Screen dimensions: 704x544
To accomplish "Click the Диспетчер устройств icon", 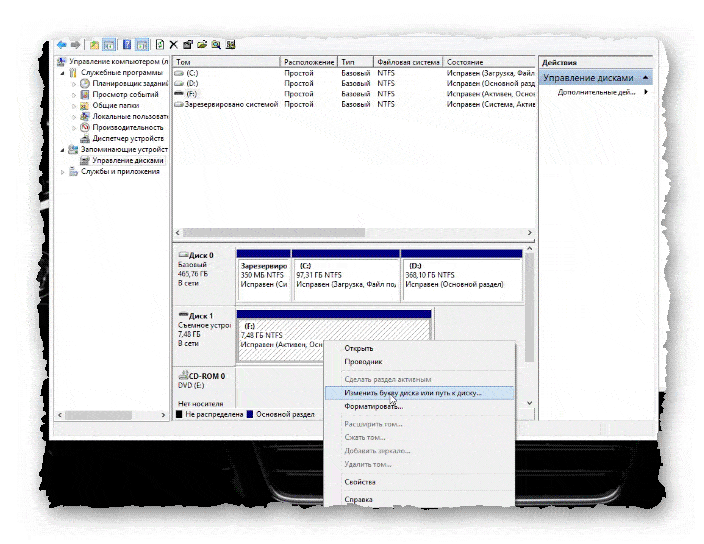I will coord(85,138).
